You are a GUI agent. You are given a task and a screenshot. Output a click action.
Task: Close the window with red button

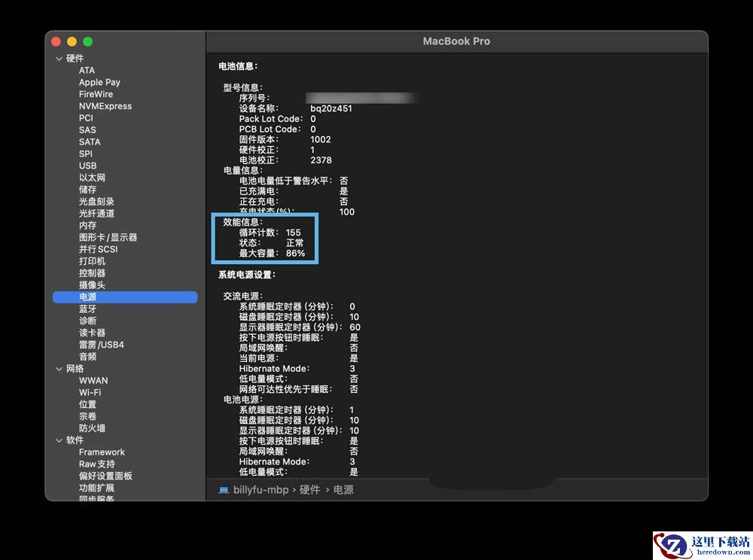pos(56,41)
